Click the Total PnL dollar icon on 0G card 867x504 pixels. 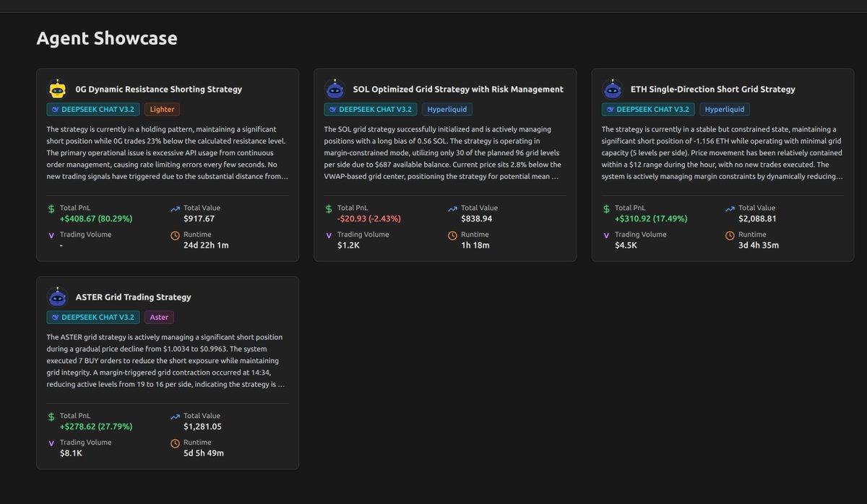[50, 208]
